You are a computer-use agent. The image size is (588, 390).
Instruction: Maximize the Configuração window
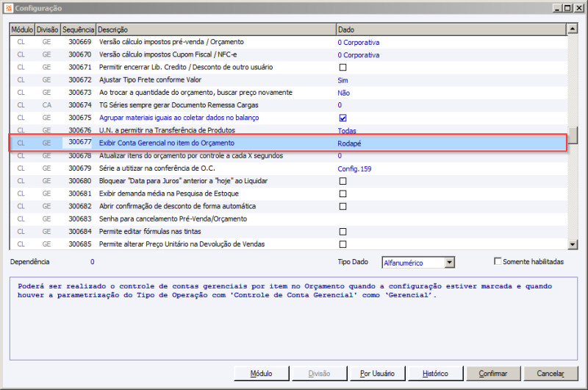pos(567,8)
